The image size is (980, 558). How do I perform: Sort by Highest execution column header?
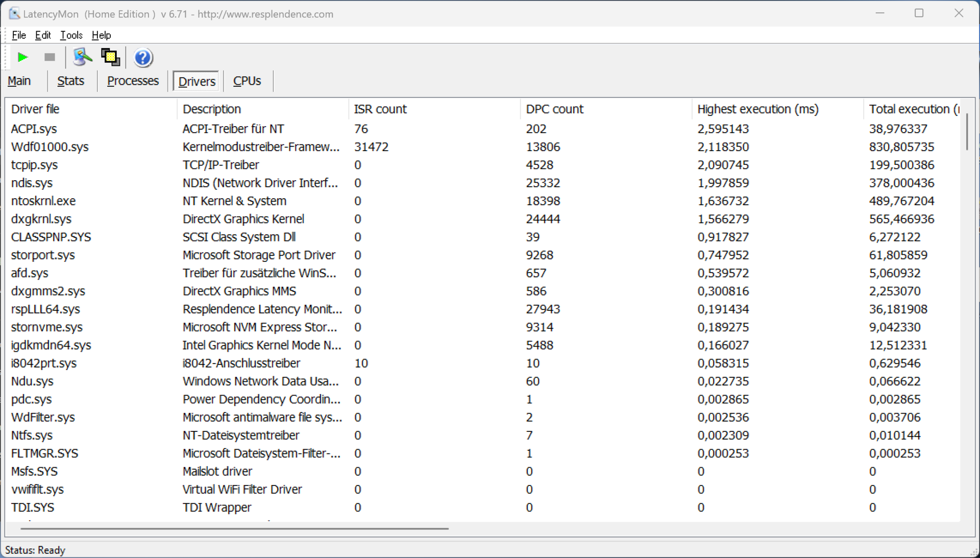pyautogui.click(x=757, y=109)
